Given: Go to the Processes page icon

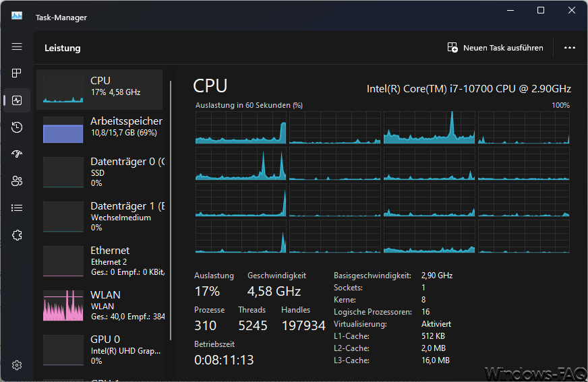Looking at the screenshot, I should pyautogui.click(x=17, y=73).
